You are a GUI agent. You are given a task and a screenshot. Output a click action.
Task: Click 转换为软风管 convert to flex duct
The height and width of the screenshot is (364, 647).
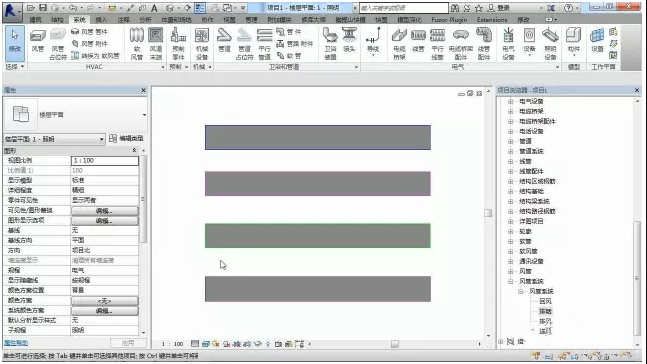click(x=95, y=55)
